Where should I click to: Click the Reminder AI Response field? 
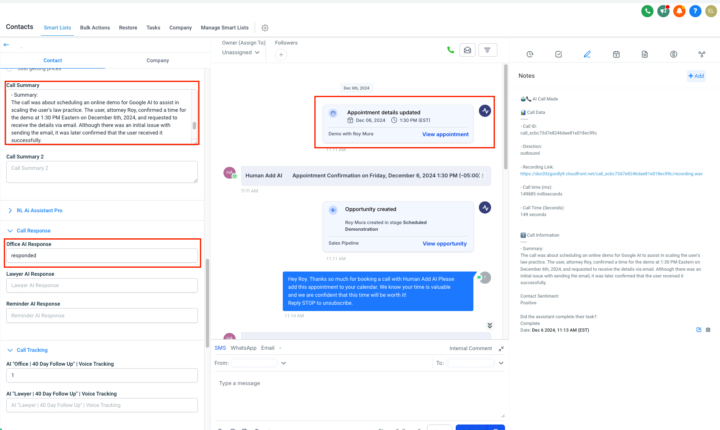(102, 316)
